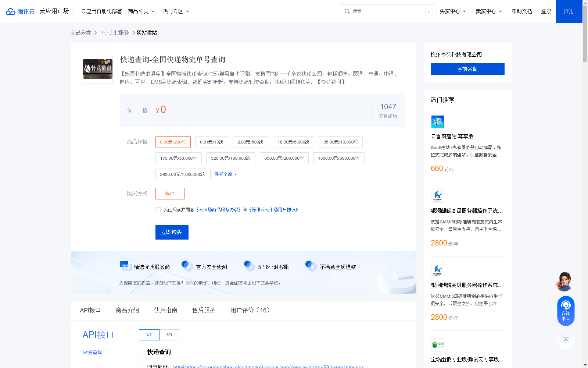Click the 5*8小时客服 clock icon
Viewport: 588px width, 368px height.
(250, 266)
